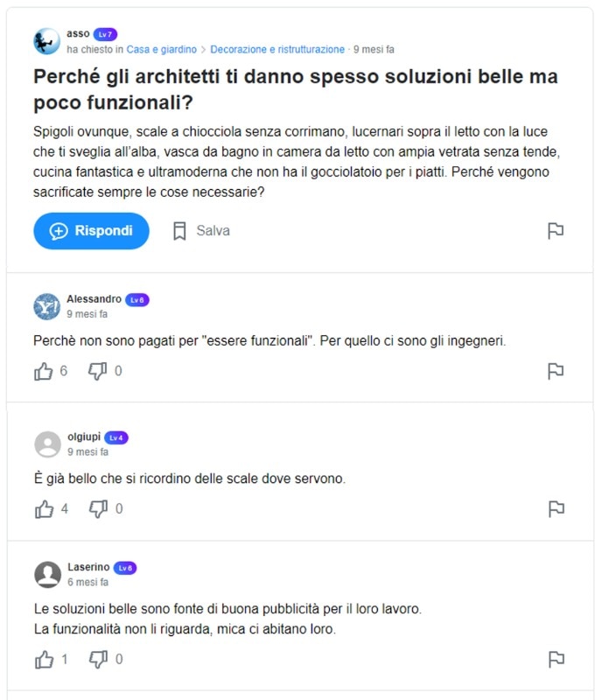This screenshot has height=700, width=602.
Task: Click the Rispondi button
Action: point(91,231)
